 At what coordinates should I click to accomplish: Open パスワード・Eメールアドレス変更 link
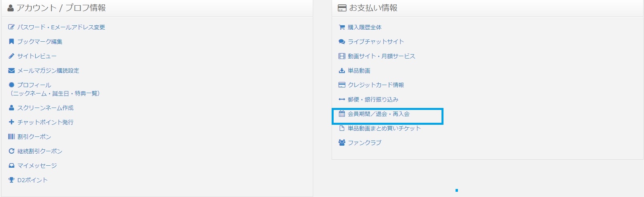tap(61, 27)
